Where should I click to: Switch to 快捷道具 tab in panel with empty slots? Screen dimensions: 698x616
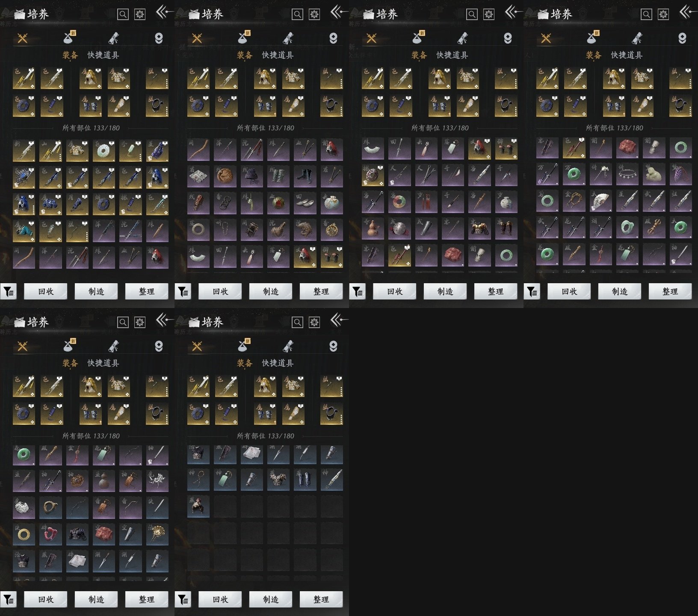[x=278, y=363]
